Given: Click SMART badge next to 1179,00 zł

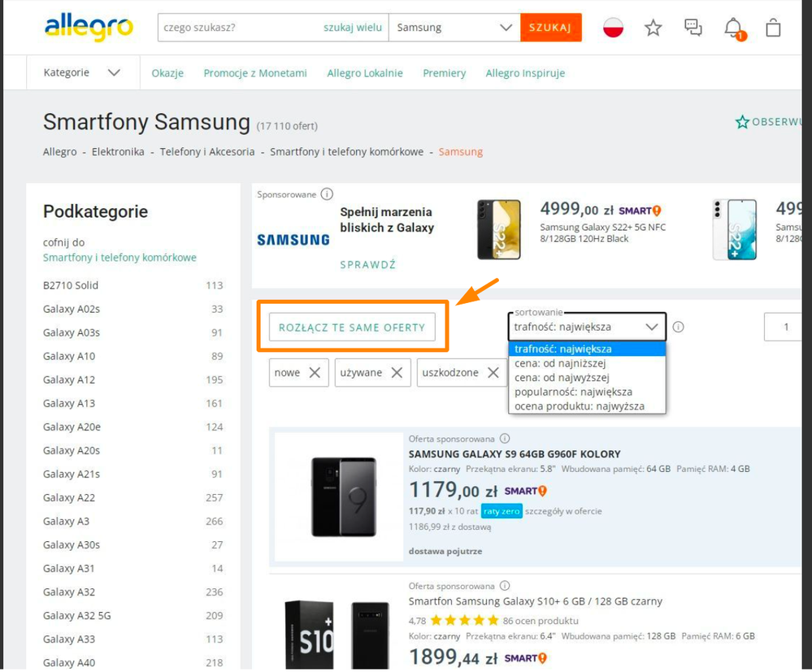Looking at the screenshot, I should pos(526,491).
